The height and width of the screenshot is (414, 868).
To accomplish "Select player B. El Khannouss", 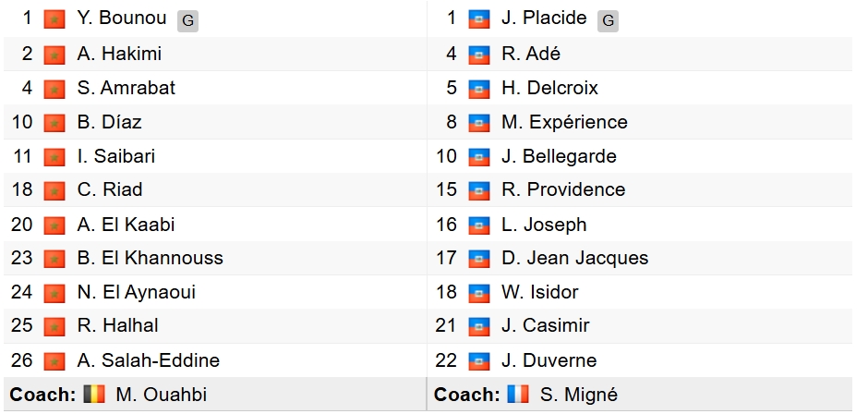I will coord(150,258).
